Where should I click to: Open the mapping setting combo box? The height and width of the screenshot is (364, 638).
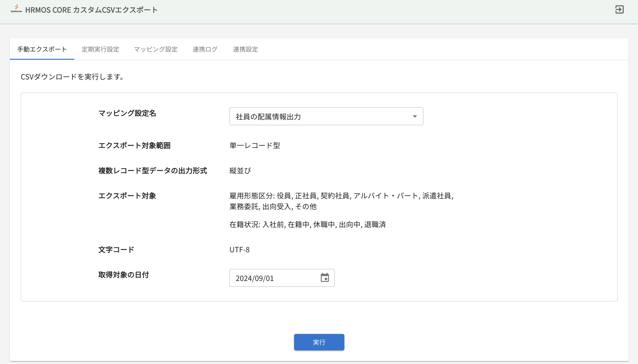coord(325,116)
